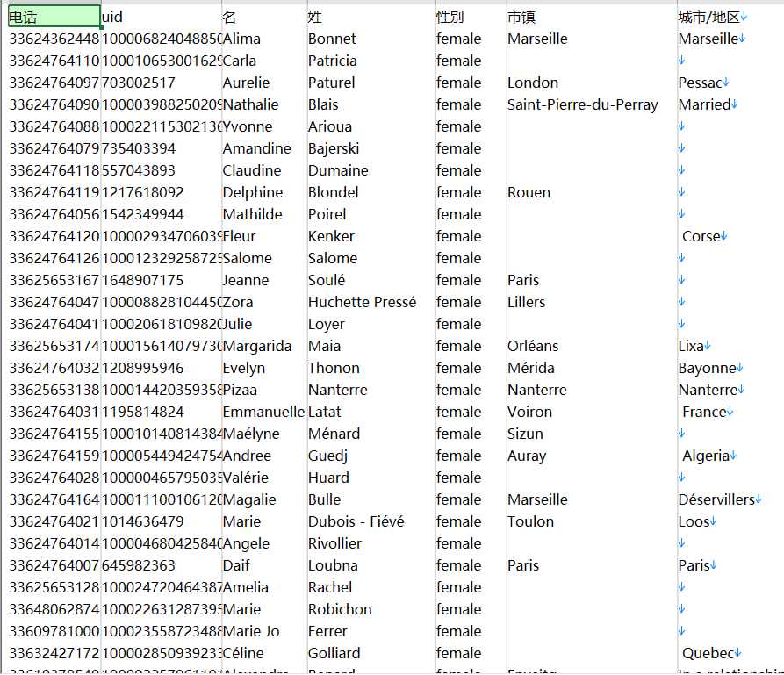Select the surname cell Rivollier

pyautogui.click(x=371, y=543)
